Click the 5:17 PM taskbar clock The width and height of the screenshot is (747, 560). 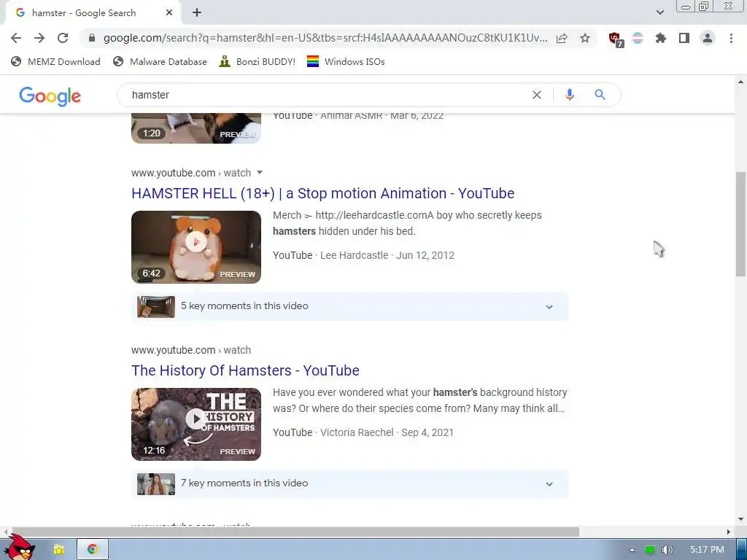click(x=707, y=550)
